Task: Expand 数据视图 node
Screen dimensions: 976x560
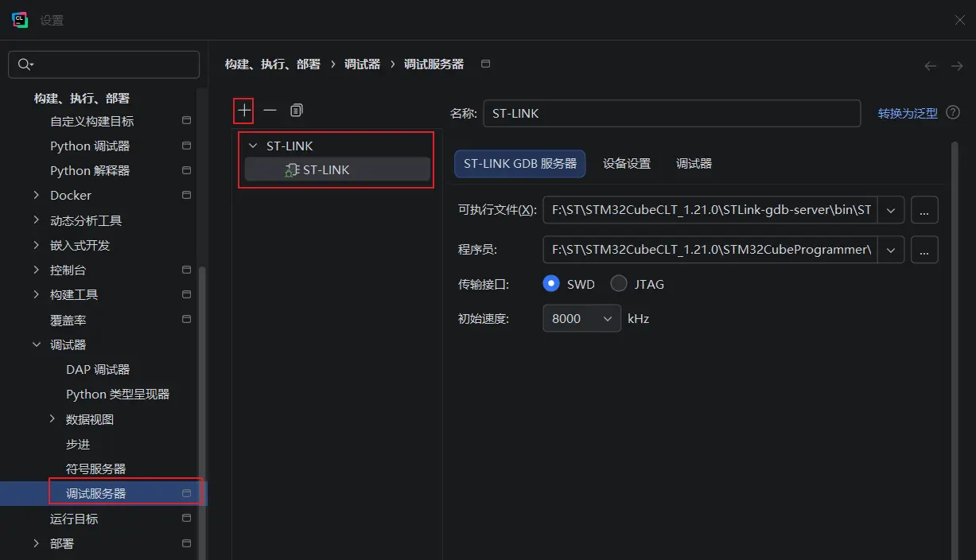Action: click(52, 418)
